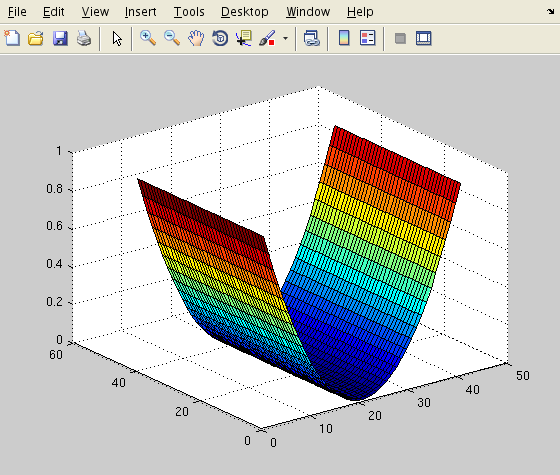Click the New Figure icon

click(12, 38)
